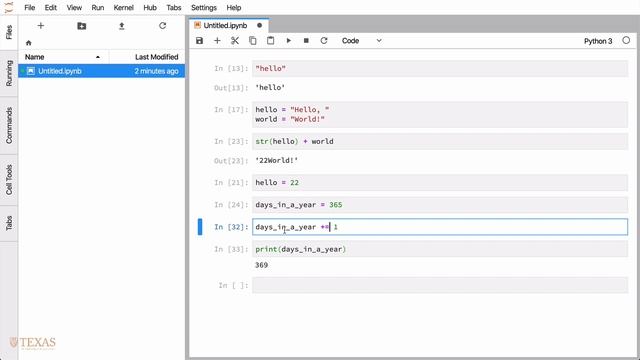This screenshot has height=360, width=640.
Task: Open the Kernel menu
Action: tap(124, 8)
